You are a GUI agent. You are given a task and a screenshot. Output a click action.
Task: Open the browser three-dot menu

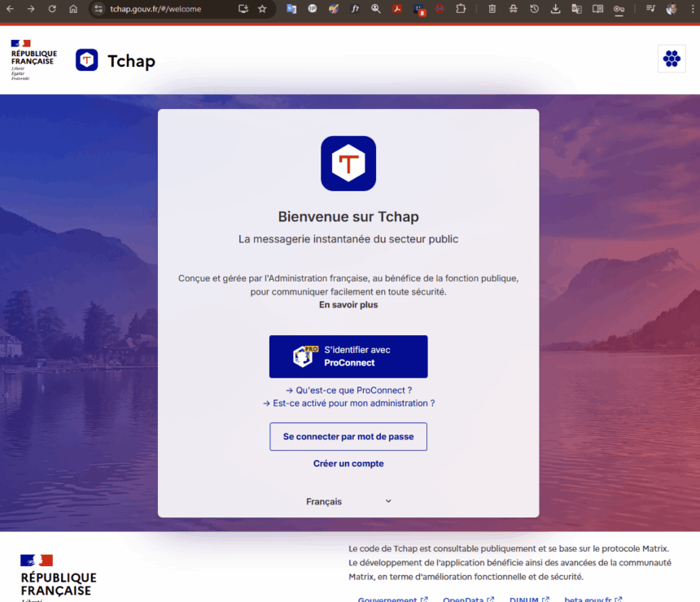coord(693,8)
